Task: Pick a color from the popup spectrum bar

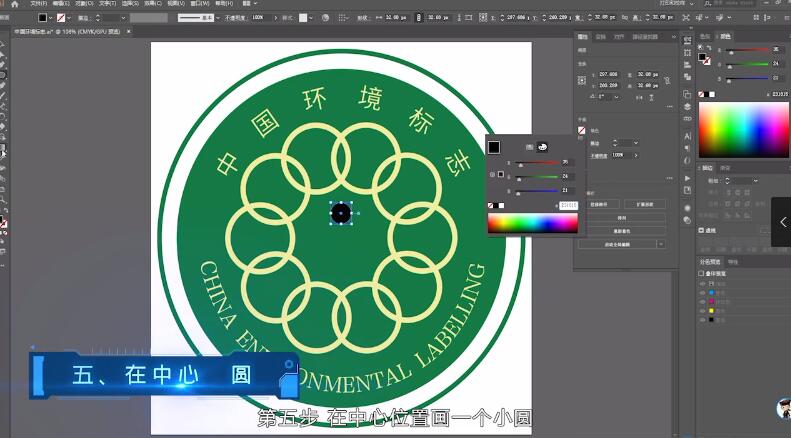Action: tap(533, 223)
